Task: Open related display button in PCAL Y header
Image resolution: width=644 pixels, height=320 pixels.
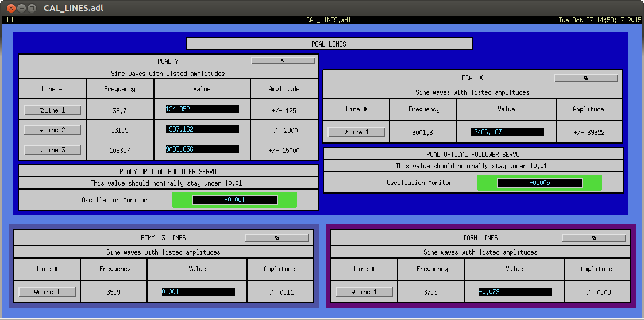Action: pyautogui.click(x=283, y=60)
